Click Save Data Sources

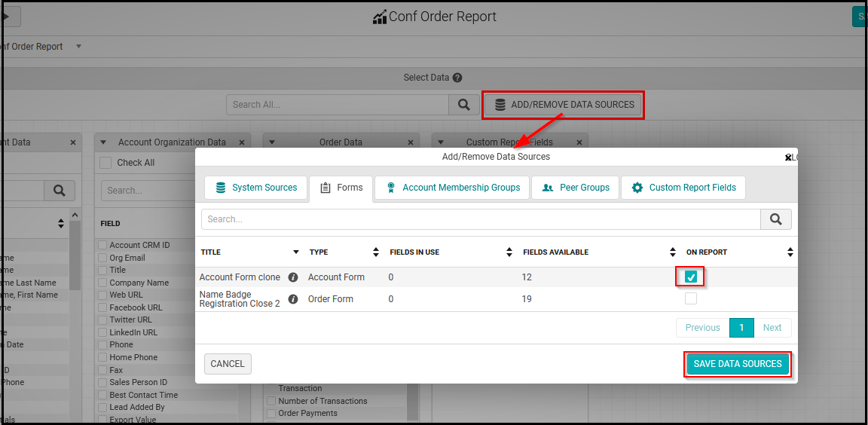tap(738, 363)
